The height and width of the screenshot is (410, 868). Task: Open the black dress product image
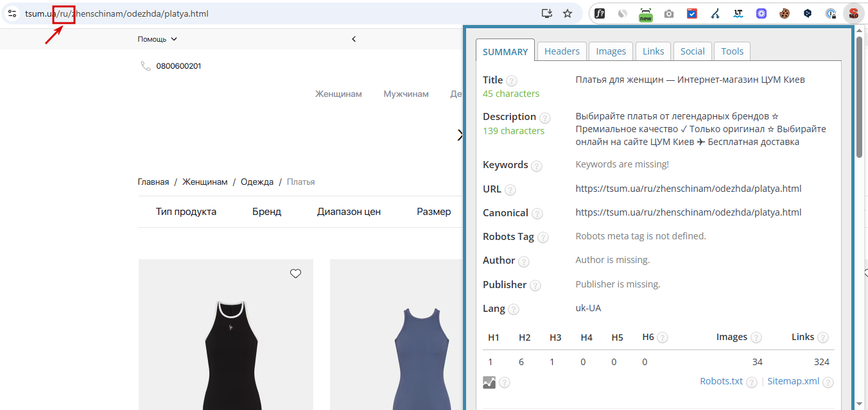coord(226,334)
